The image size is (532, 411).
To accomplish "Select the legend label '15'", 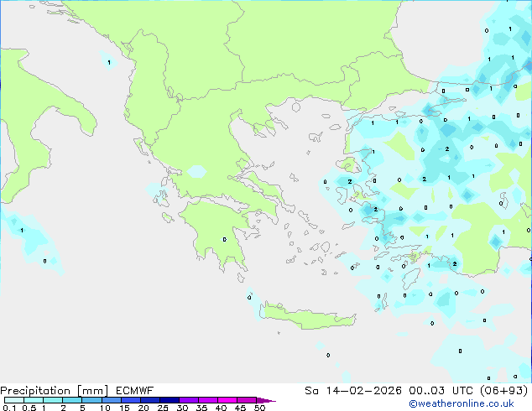I will pos(124,408).
